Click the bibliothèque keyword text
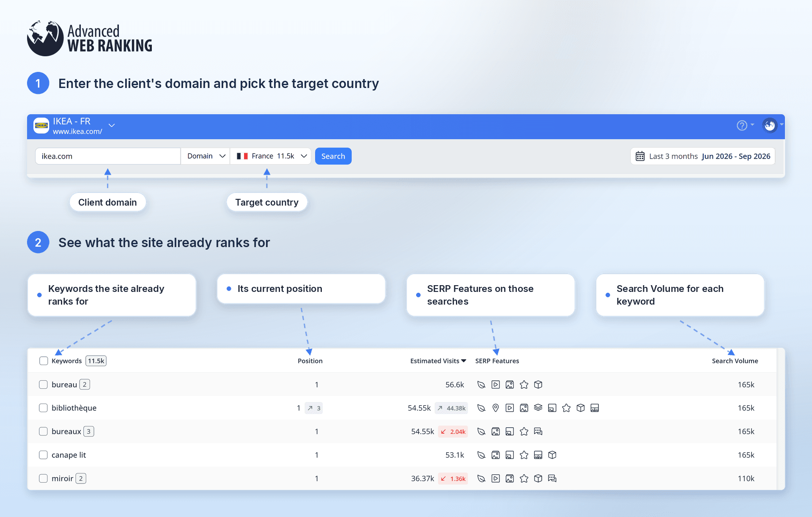 point(74,408)
